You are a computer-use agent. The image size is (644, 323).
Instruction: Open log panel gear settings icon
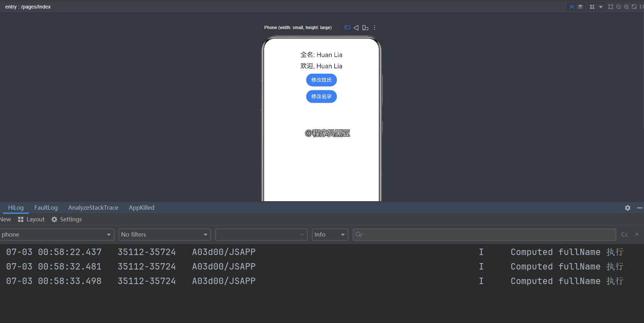click(628, 208)
